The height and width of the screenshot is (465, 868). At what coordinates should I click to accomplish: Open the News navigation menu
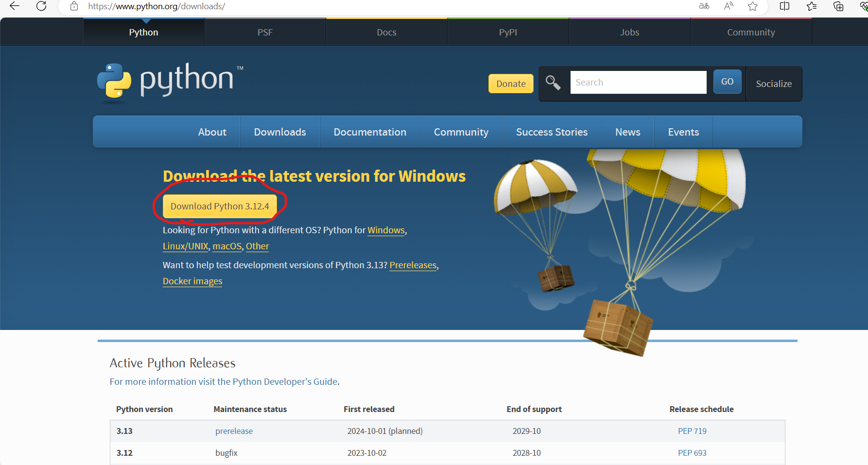coord(627,132)
